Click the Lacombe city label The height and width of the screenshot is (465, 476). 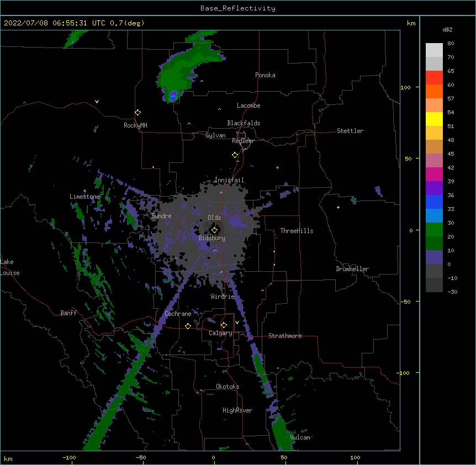[248, 105]
